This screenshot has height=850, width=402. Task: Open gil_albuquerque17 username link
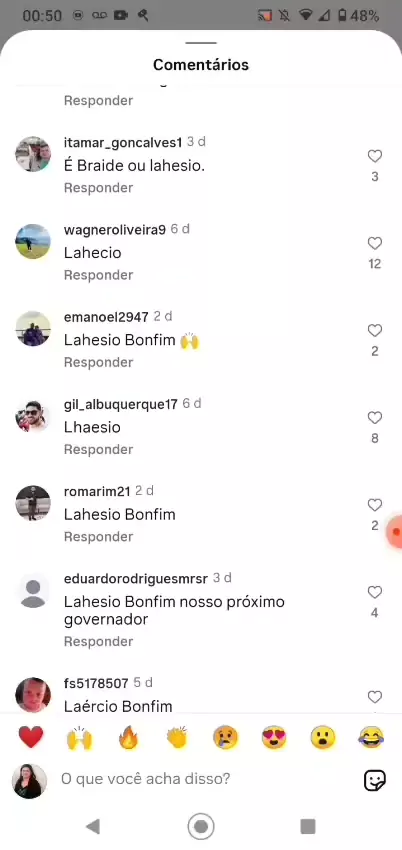(120, 404)
